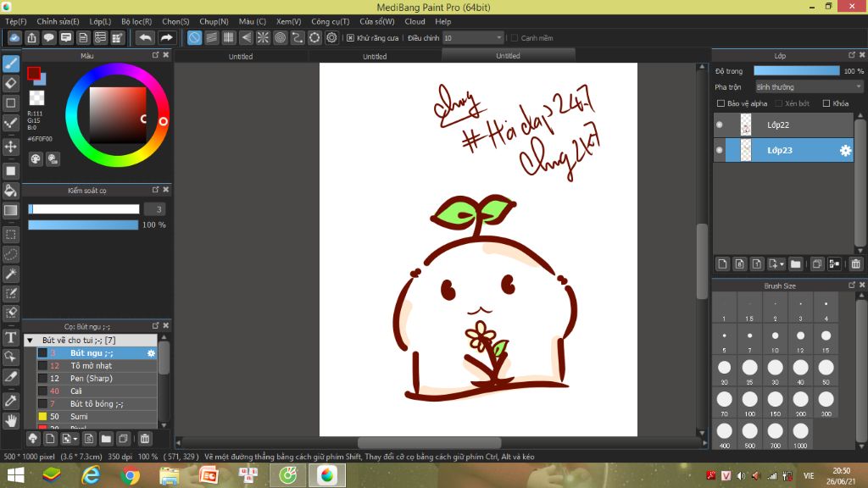Create a new raster layer
The width and height of the screenshot is (868, 488).
click(722, 264)
